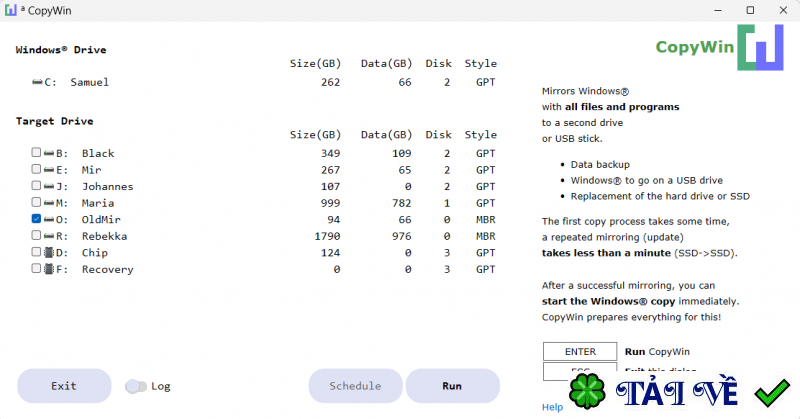Image resolution: width=800 pixels, height=419 pixels.
Task: Click the Windows® Drive heading
Action: coord(61,50)
